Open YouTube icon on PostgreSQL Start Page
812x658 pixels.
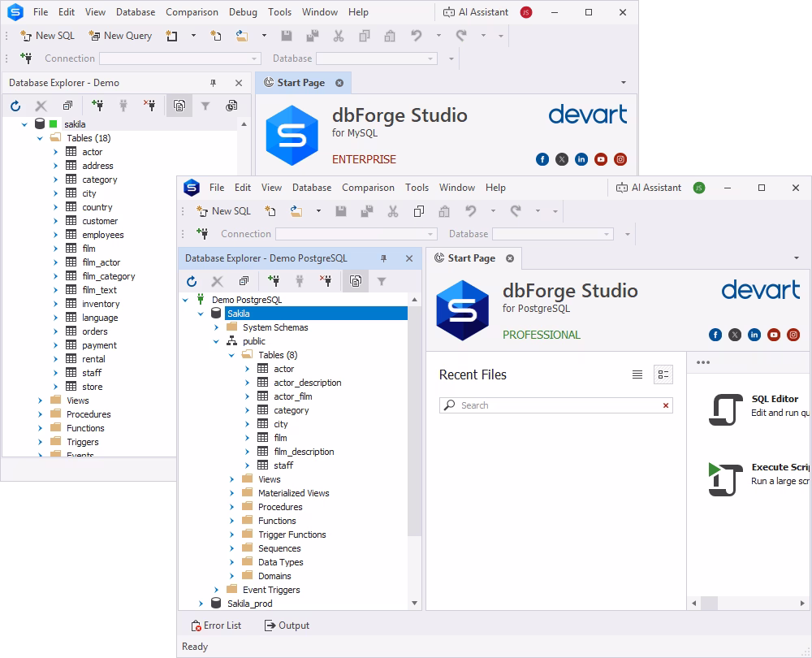[774, 335]
